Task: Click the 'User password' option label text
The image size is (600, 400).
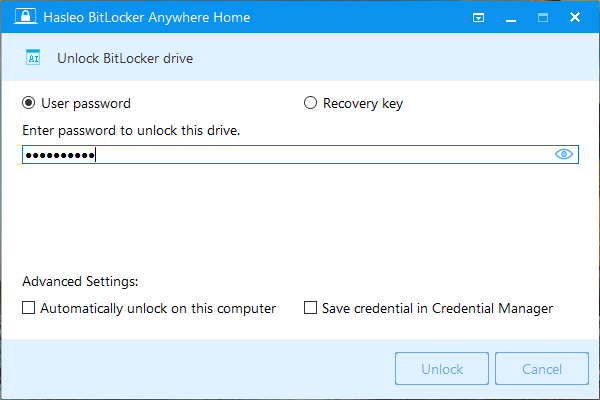Action: [86, 103]
